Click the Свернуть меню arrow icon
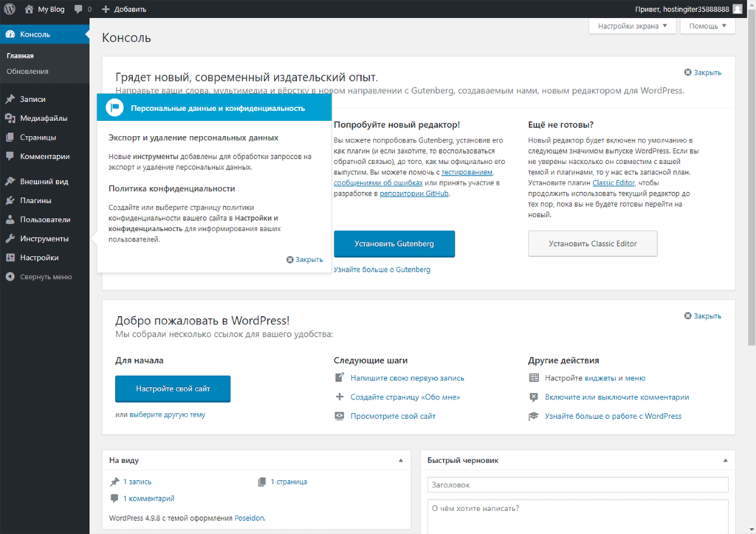This screenshot has height=534, width=756. 10,277
